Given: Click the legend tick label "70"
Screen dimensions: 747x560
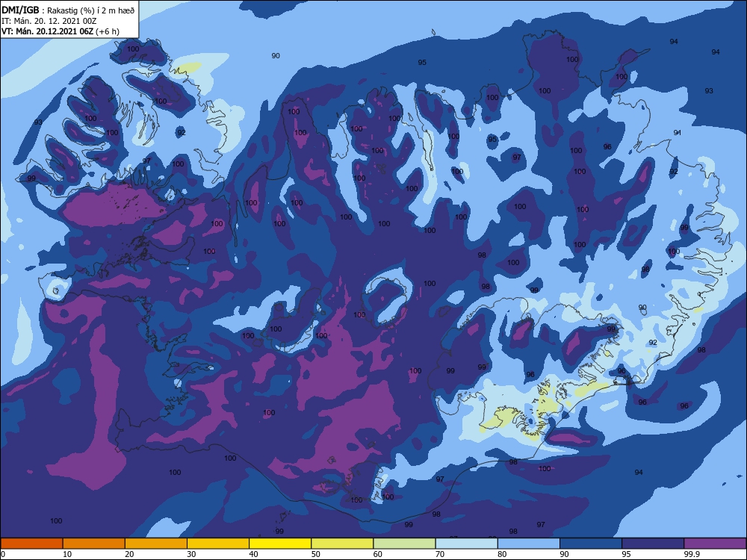Looking at the screenshot, I should (x=440, y=554).
